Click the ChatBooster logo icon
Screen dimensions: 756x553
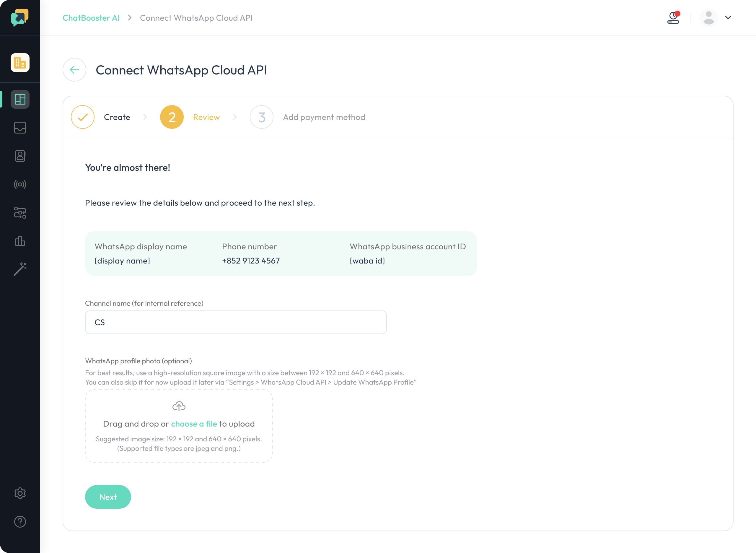click(x=20, y=17)
